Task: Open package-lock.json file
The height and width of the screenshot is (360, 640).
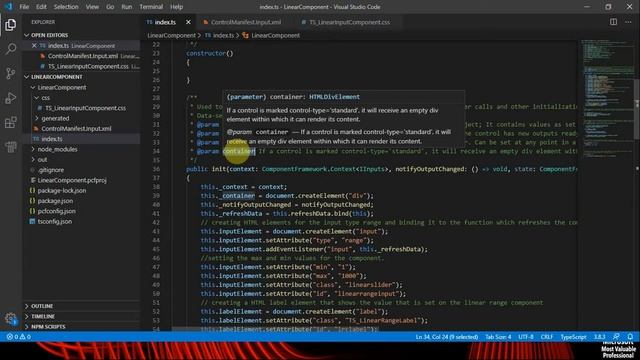Action: click(x=62, y=191)
